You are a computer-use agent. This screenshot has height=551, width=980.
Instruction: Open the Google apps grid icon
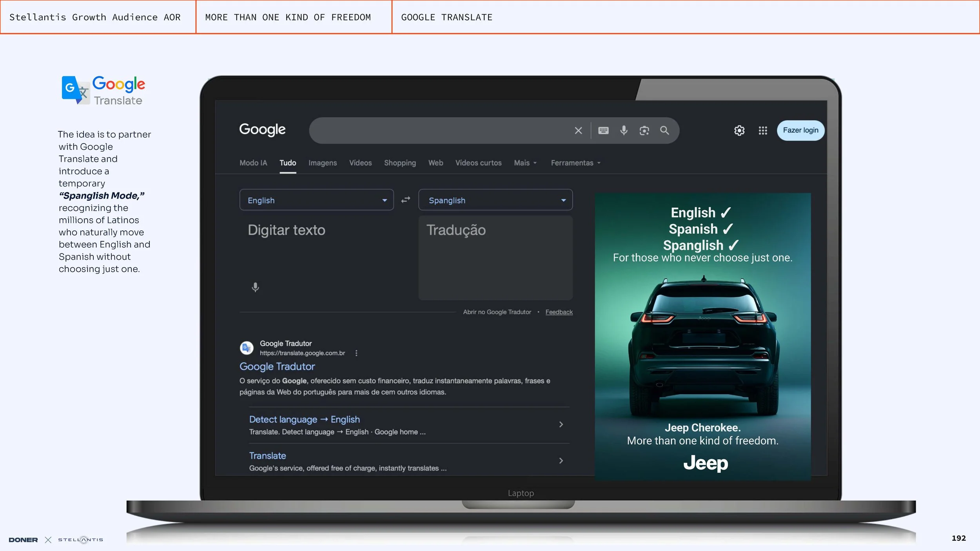point(763,130)
